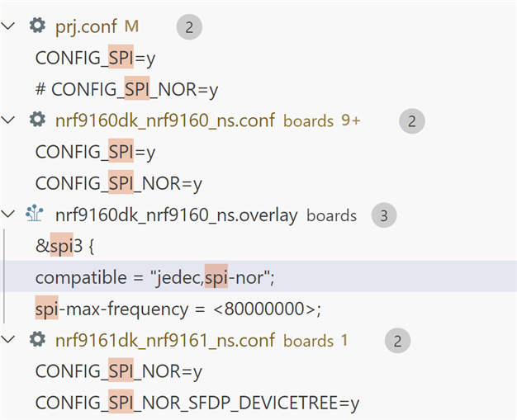Collapse the nrf9160dk_nrf9160_ns.conf results group
Screen dimensions: 517x420
coord(8,120)
